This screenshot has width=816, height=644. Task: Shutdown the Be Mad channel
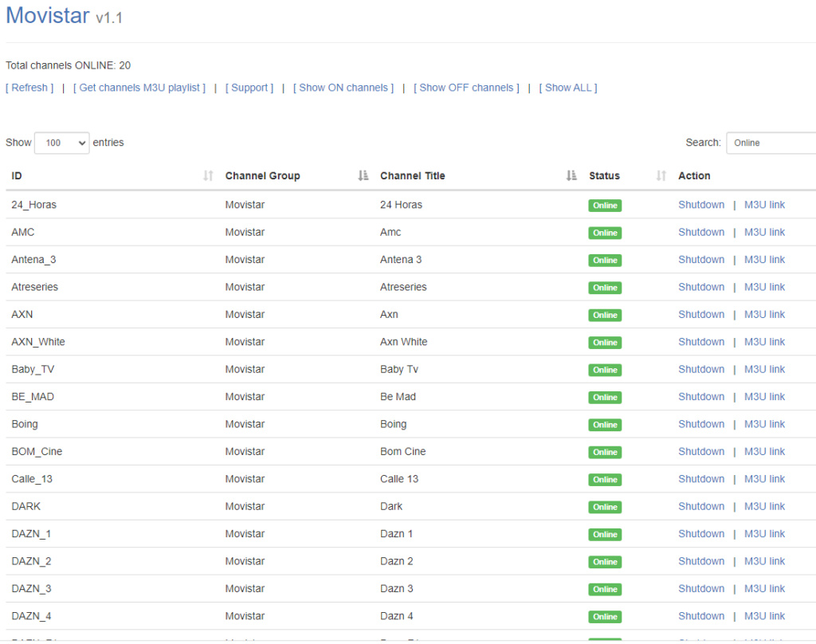pyautogui.click(x=701, y=397)
